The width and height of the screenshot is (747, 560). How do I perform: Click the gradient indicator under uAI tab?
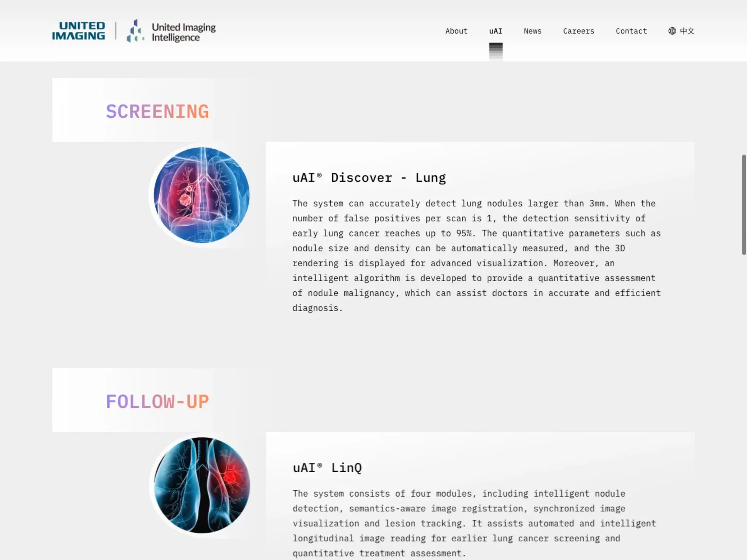point(495,51)
